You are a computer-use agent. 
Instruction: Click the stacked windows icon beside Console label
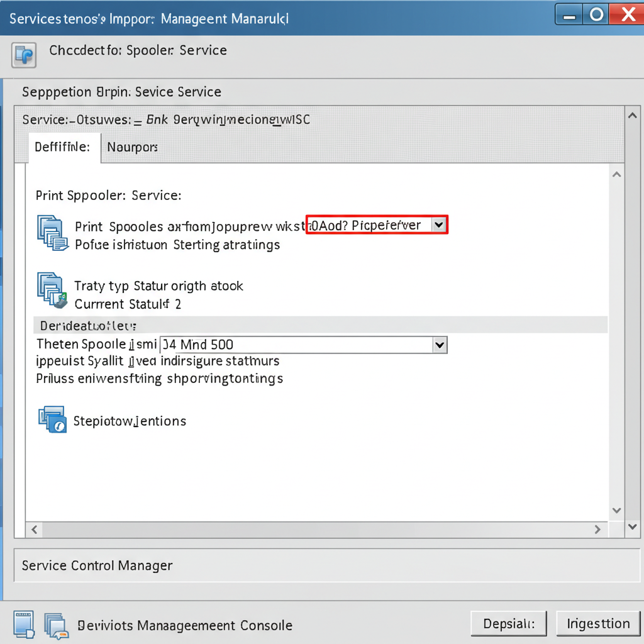pyautogui.click(x=56, y=626)
